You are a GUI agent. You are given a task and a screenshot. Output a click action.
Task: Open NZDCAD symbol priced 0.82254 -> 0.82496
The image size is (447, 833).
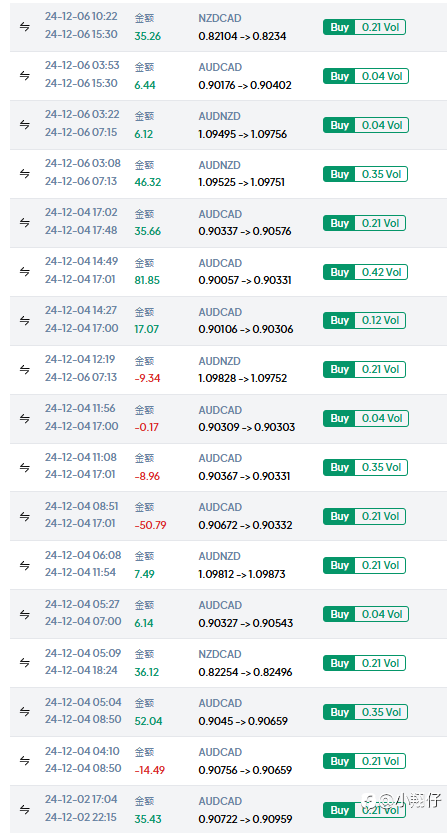coord(220,654)
